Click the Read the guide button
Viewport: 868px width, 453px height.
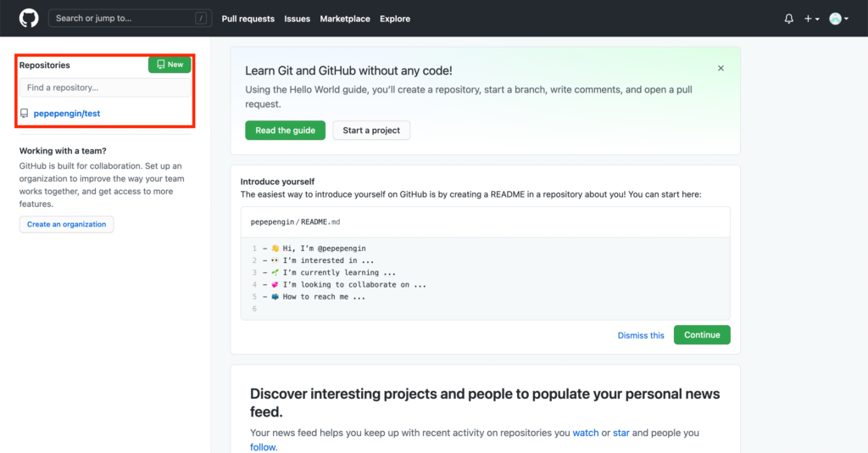pyautogui.click(x=285, y=130)
